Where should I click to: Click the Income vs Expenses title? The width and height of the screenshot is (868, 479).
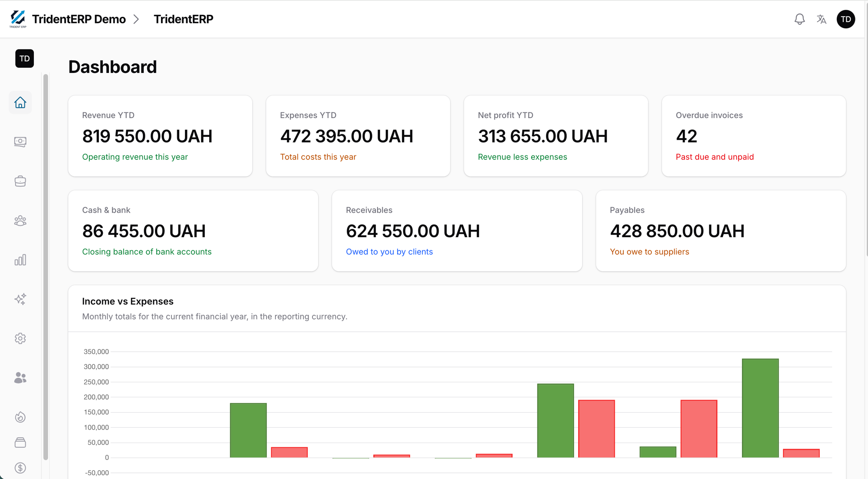pos(128,301)
